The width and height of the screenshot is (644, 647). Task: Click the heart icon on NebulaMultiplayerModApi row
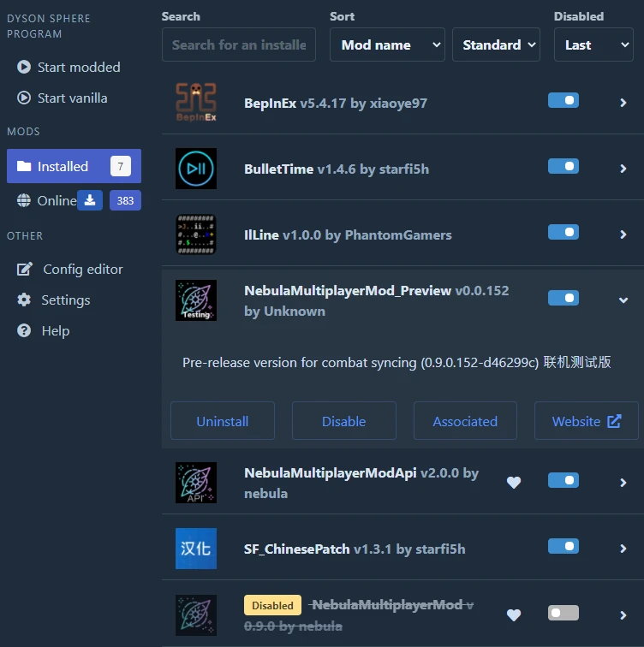(x=514, y=483)
